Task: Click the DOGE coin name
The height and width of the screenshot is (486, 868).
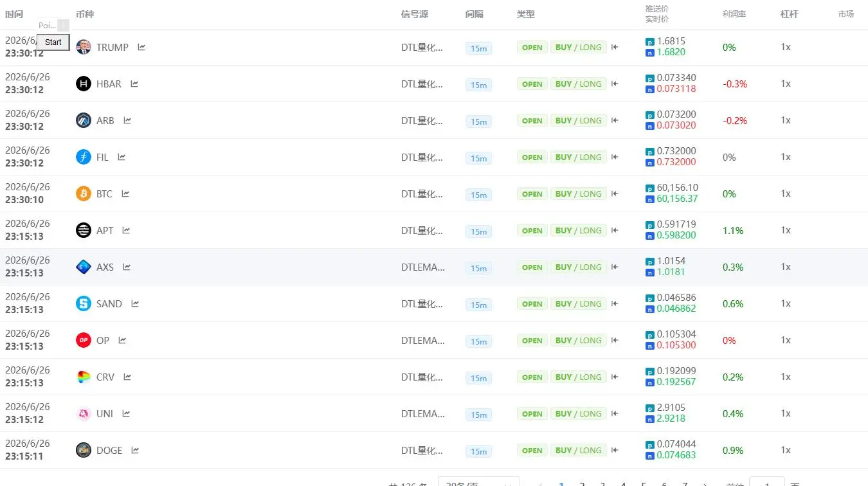Action: tap(109, 450)
